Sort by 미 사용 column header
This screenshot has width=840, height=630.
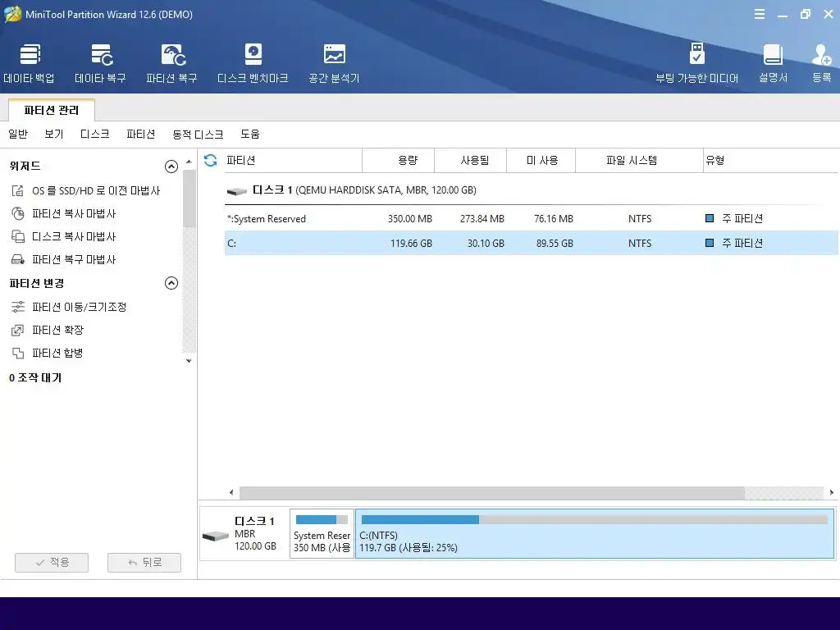click(x=541, y=160)
